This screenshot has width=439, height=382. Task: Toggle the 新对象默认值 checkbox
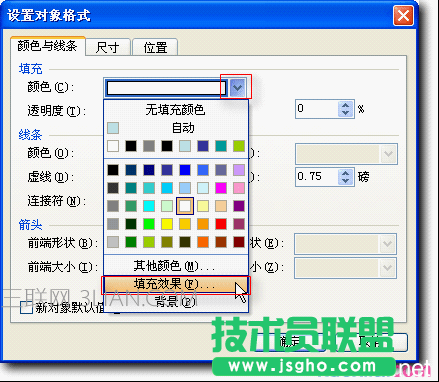point(26,308)
